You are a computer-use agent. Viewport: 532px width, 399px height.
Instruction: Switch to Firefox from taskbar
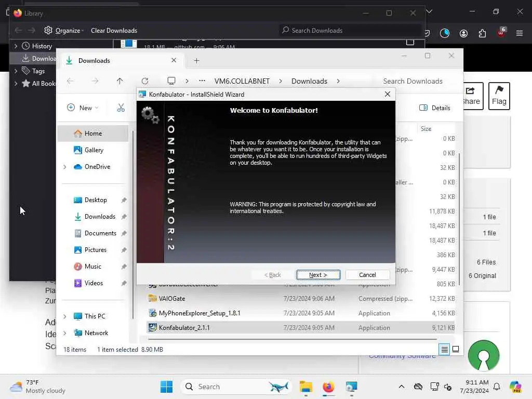(x=328, y=387)
